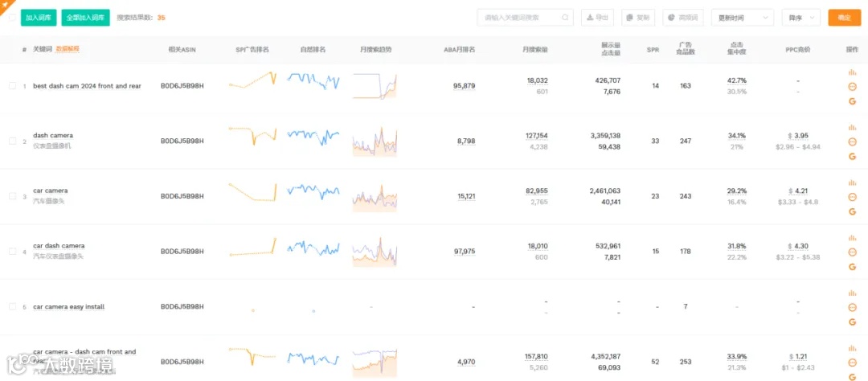Screen dimensions: 868x381
Task: Click the orange 确定 confirm button
Action: tap(844, 17)
